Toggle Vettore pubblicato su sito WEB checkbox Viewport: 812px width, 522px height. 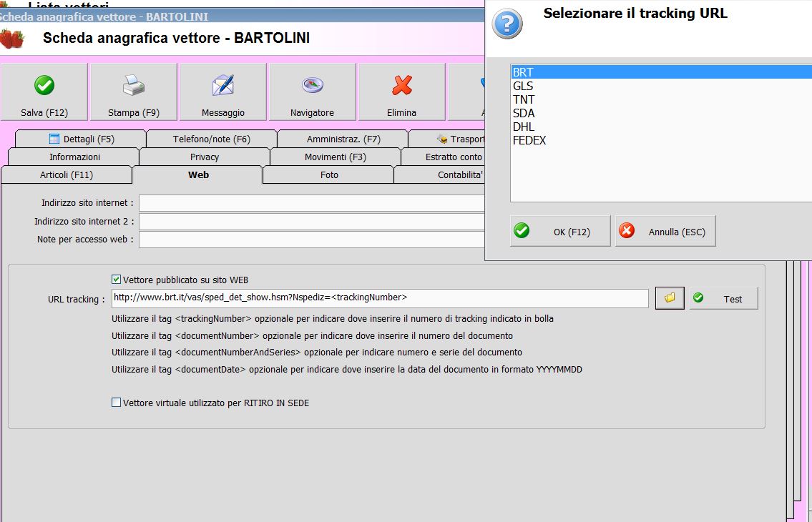point(117,280)
